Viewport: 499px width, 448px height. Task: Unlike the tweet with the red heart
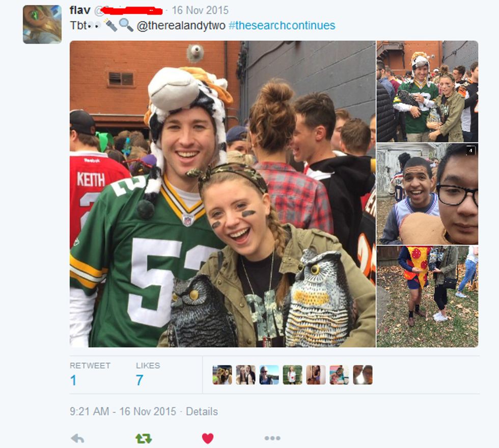[x=208, y=438]
